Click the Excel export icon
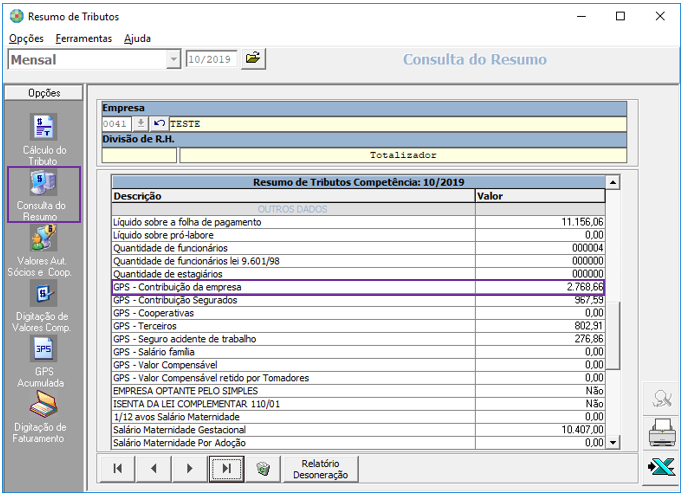 coord(661,467)
